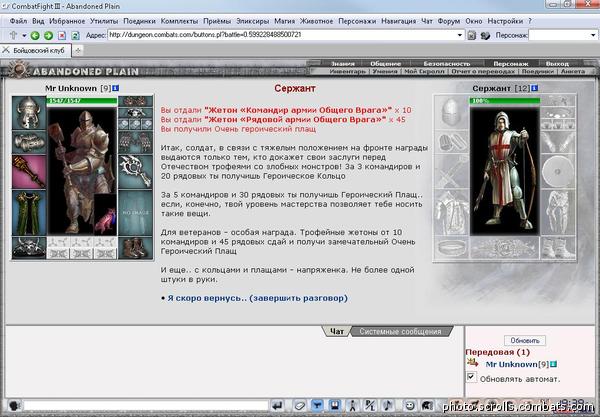Click the green back arrow button

(x=35, y=35)
